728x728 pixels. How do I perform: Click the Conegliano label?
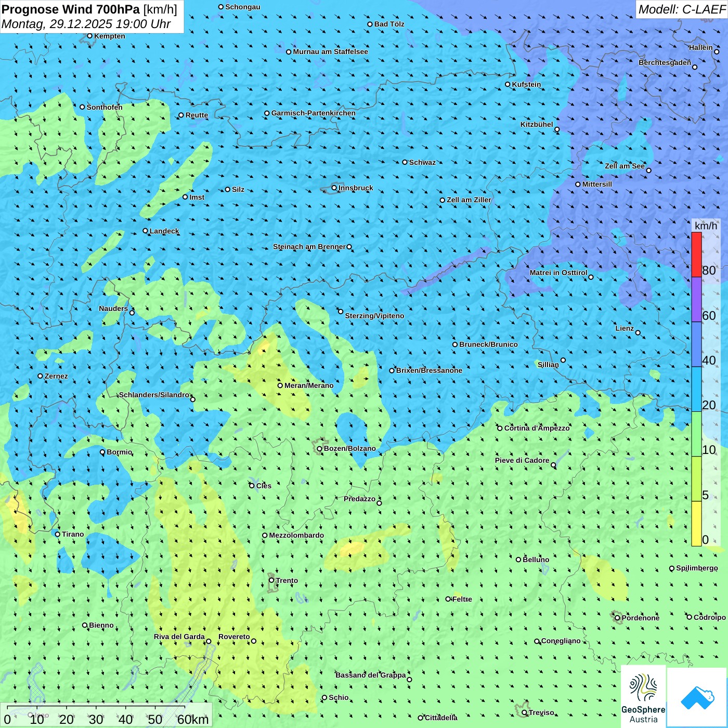[561, 641]
